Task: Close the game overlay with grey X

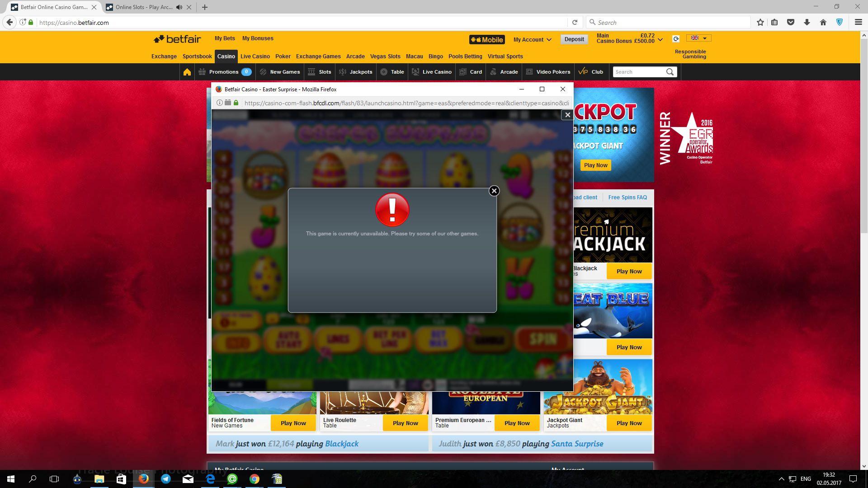Action: click(x=567, y=115)
